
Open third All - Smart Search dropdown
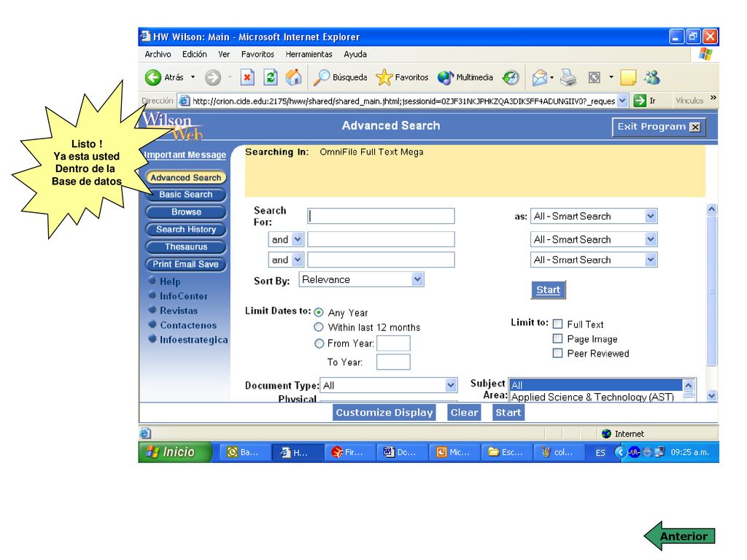pos(594,260)
